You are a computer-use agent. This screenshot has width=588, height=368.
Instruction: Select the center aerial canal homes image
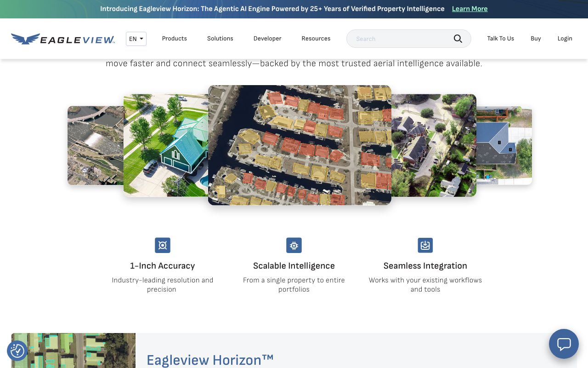point(300,145)
